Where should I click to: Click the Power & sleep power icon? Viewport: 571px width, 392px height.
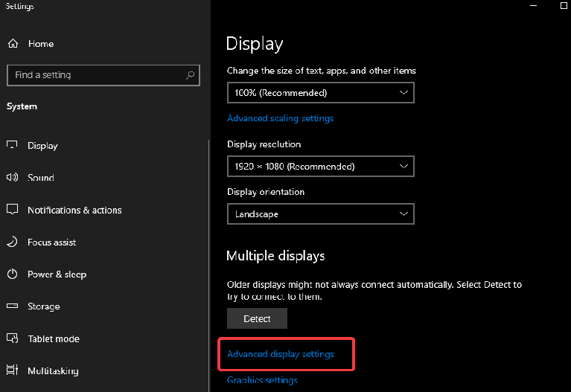(13, 274)
